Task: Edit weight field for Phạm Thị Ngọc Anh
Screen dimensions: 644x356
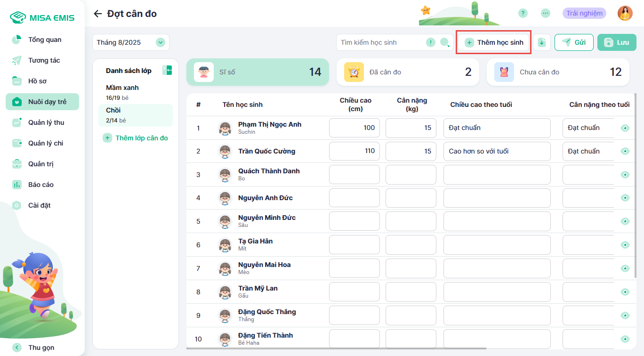Action: pos(411,128)
